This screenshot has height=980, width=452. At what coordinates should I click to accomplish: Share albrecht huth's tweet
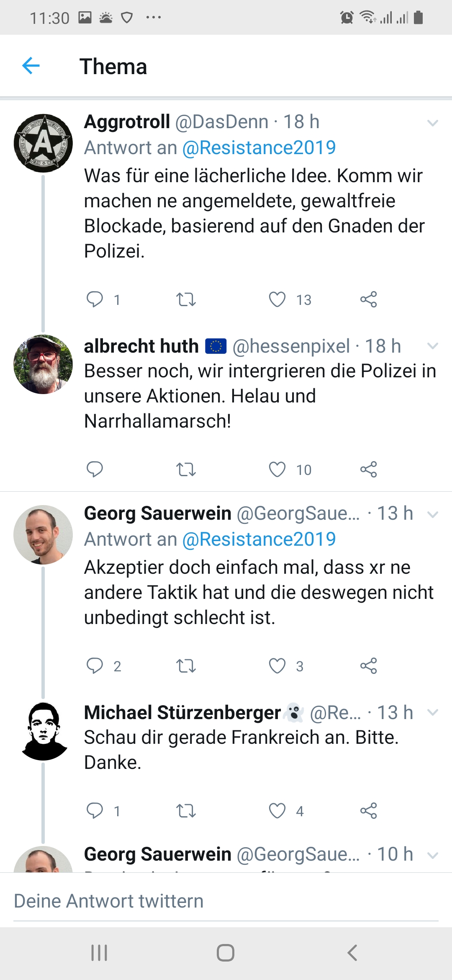click(x=368, y=469)
